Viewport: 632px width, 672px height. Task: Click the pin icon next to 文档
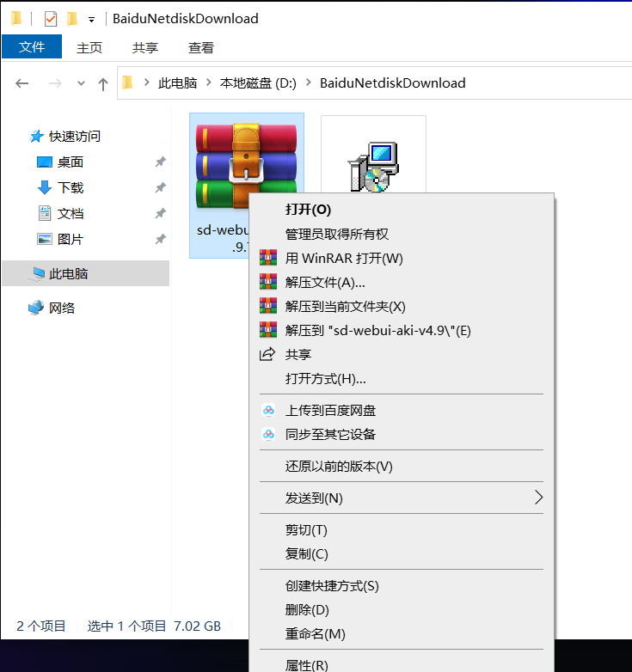160,213
